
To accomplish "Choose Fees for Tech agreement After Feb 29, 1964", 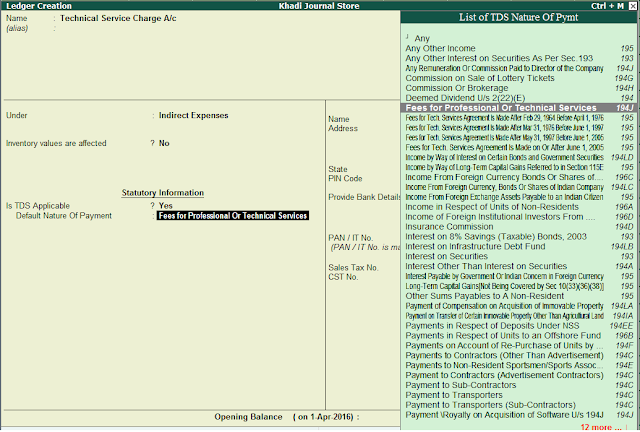I will 519,118.
